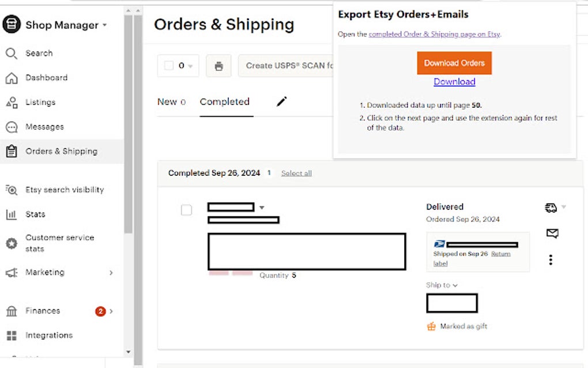Select the pencil edit icon beside Completed tab
The image size is (588, 368).
pos(281,102)
